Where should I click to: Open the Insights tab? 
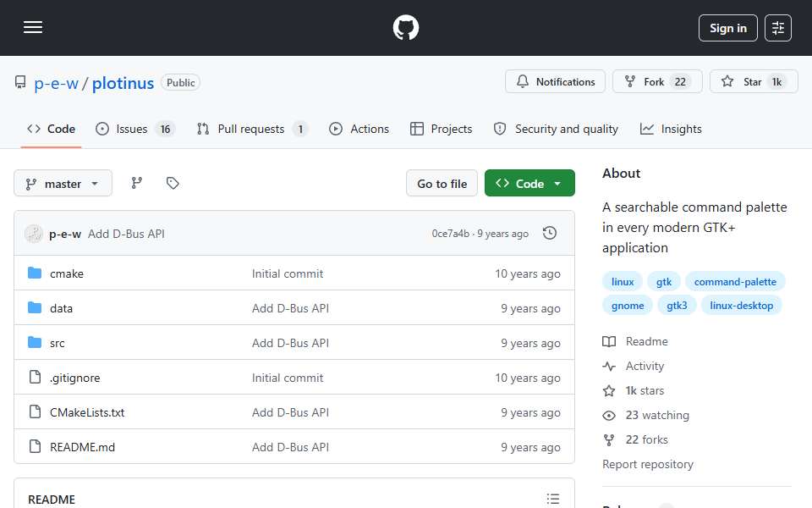(x=671, y=129)
